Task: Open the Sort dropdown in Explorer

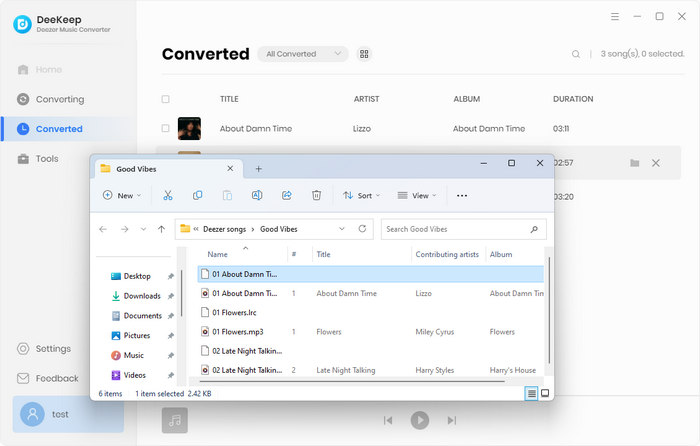Action: pyautogui.click(x=361, y=196)
